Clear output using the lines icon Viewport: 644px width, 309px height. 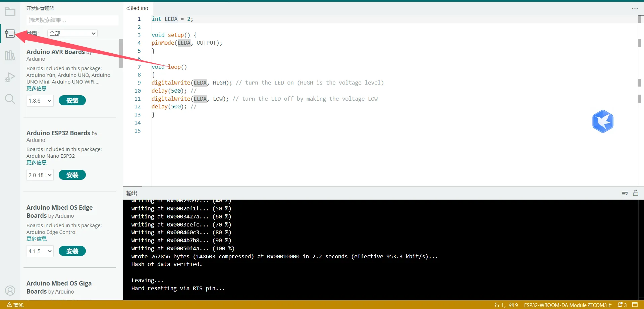tap(625, 193)
